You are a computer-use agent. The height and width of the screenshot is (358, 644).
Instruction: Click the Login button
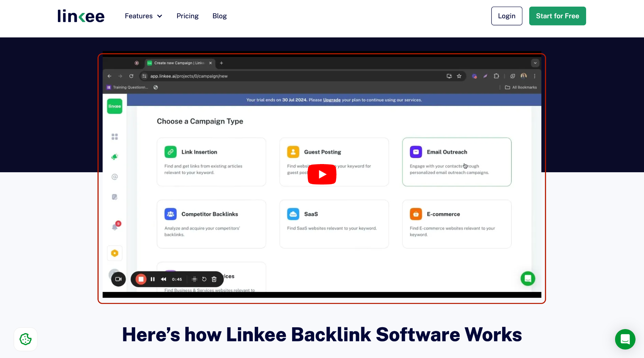[x=507, y=16]
